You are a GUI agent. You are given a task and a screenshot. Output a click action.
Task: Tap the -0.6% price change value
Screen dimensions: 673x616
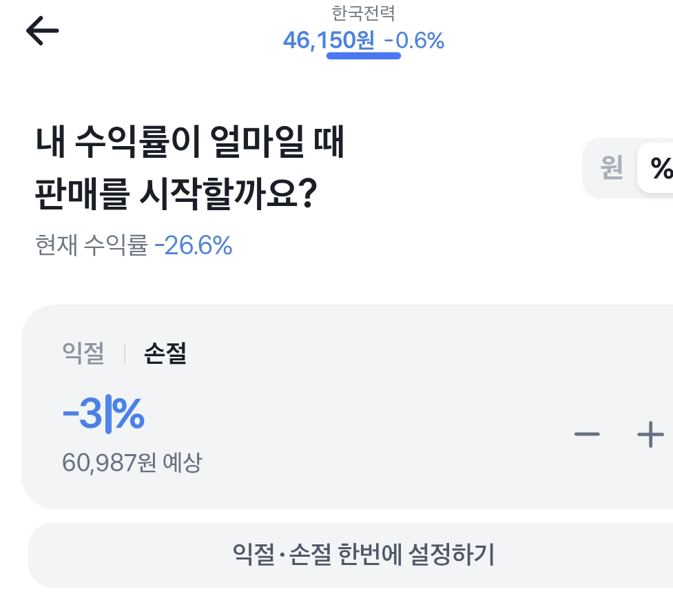tap(414, 41)
